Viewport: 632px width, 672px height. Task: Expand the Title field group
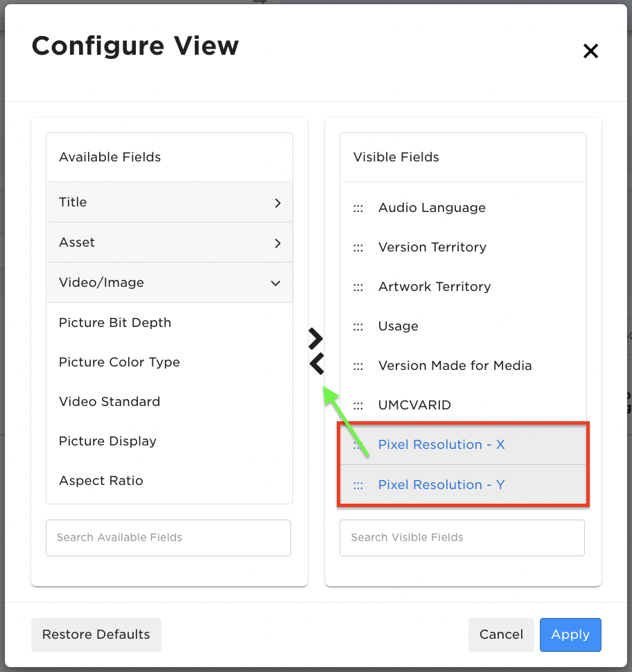(x=169, y=202)
